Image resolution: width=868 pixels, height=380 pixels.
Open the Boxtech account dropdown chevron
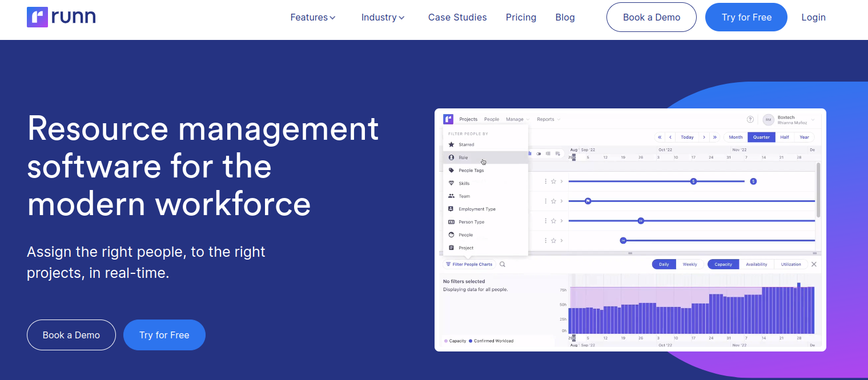(x=813, y=120)
